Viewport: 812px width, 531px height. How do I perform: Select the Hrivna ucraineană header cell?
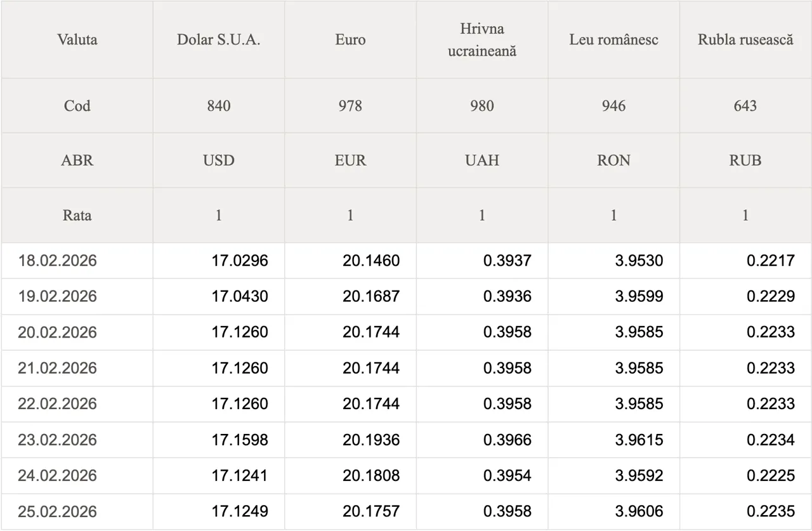pyautogui.click(x=482, y=39)
